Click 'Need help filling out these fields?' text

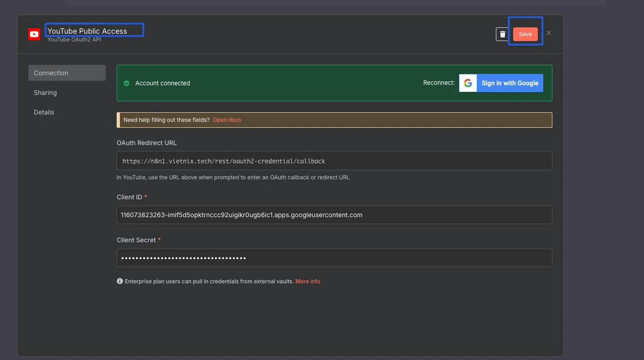pos(166,120)
